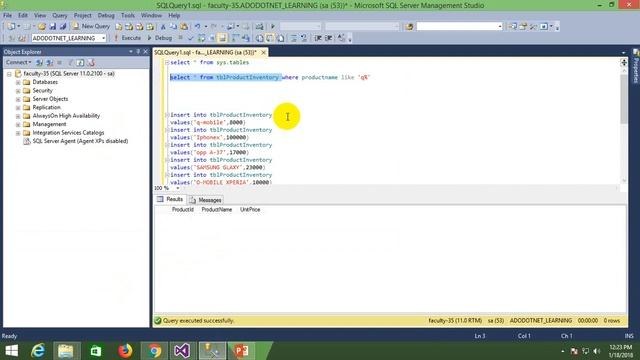This screenshot has height=360, width=640.
Task: Close the SQLQuery1.sql tab
Action: pyautogui.click(x=264, y=52)
